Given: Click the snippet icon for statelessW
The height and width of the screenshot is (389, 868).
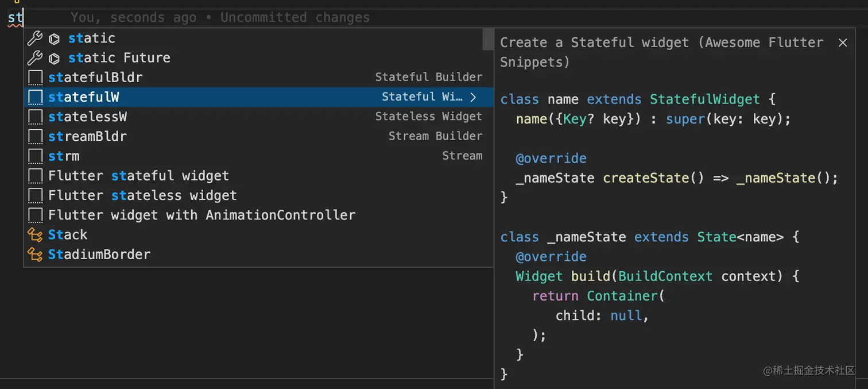Looking at the screenshot, I should point(36,117).
